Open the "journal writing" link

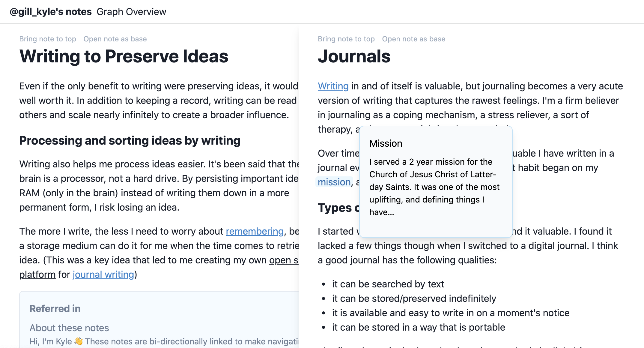(x=103, y=274)
